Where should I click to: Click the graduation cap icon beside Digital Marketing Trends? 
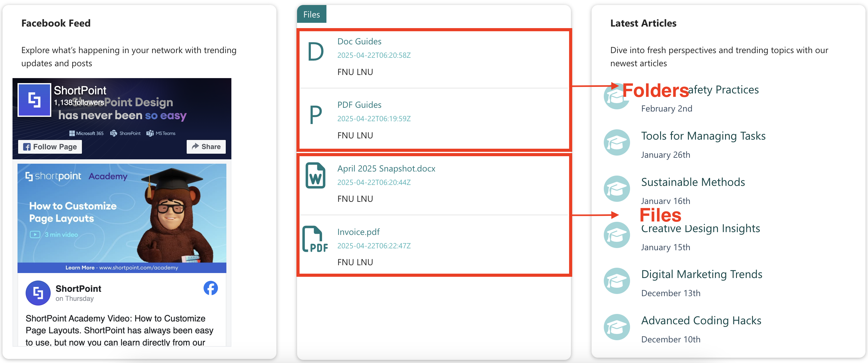[x=616, y=281]
